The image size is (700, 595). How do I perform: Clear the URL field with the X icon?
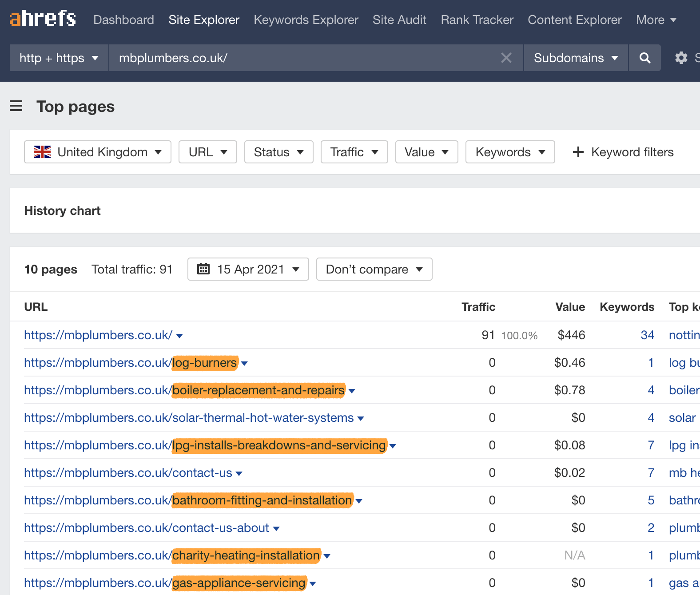point(506,58)
